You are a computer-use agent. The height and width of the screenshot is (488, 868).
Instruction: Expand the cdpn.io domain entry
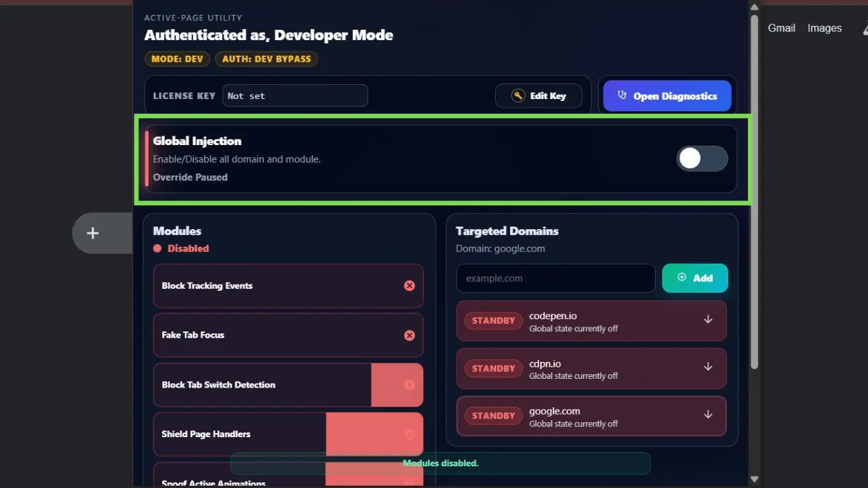click(708, 367)
